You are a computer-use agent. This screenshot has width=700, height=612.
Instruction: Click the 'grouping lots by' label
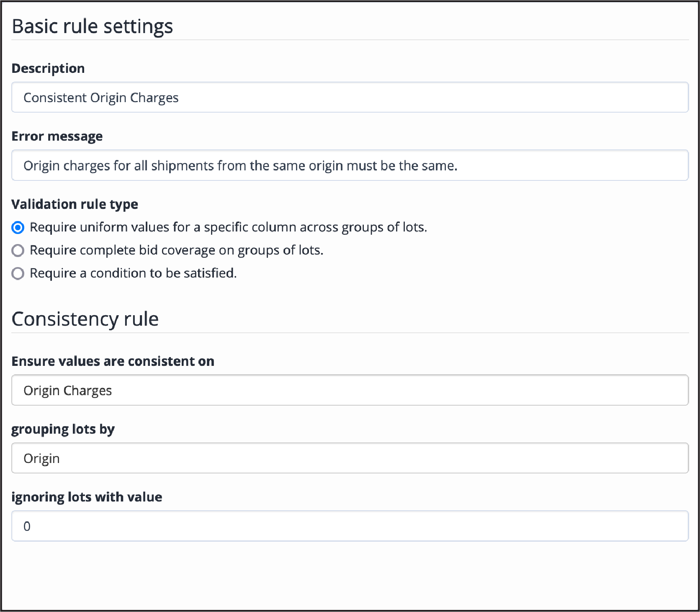pos(63,429)
